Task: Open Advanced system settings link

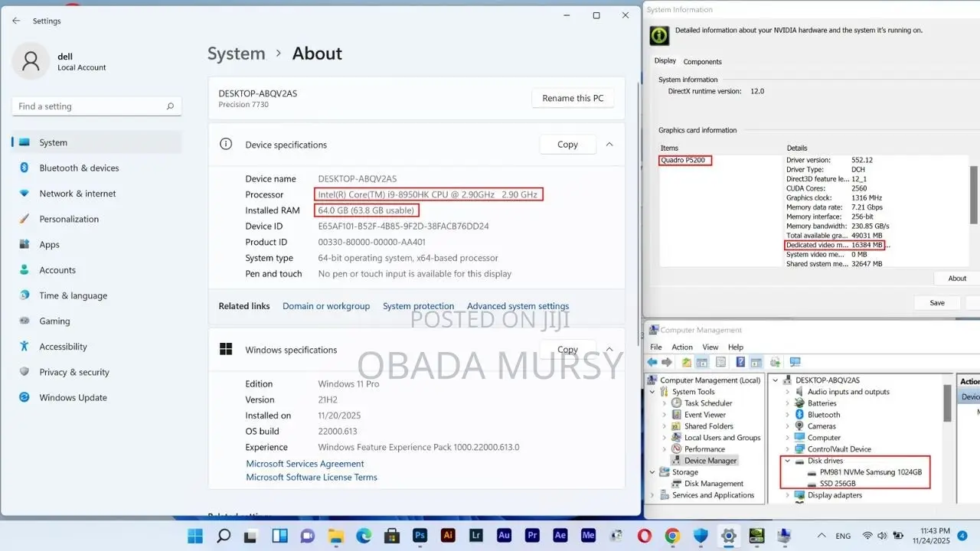Action: coord(518,306)
